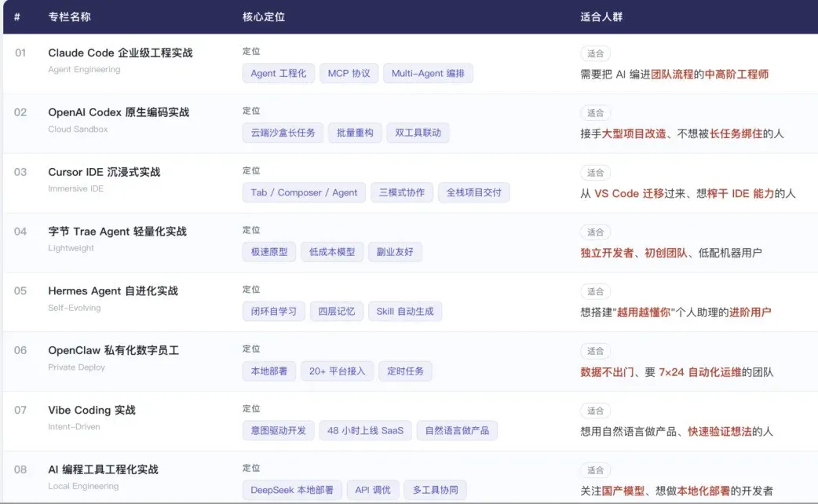Select the 四层记忆 tag
Image resolution: width=818 pixels, height=504 pixels.
tap(337, 312)
